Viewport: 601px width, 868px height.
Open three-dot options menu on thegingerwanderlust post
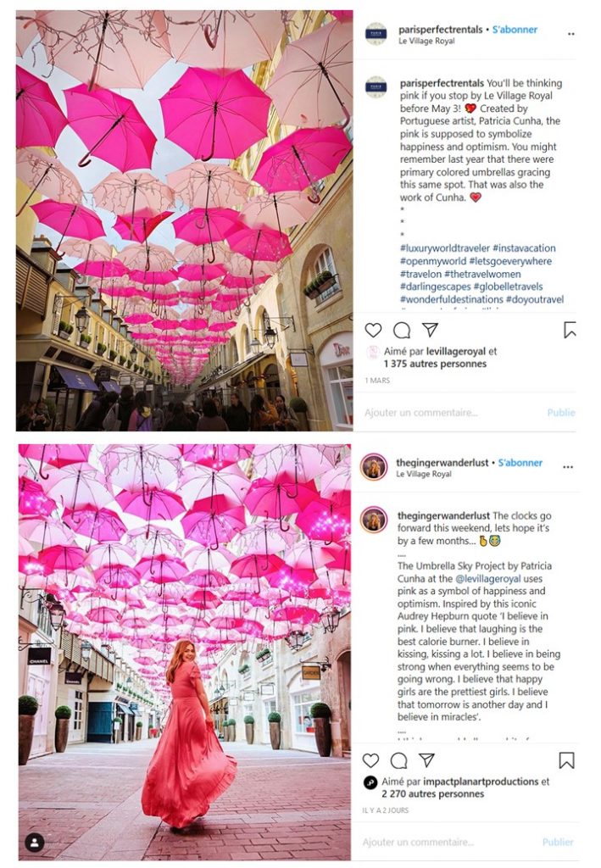tap(568, 467)
